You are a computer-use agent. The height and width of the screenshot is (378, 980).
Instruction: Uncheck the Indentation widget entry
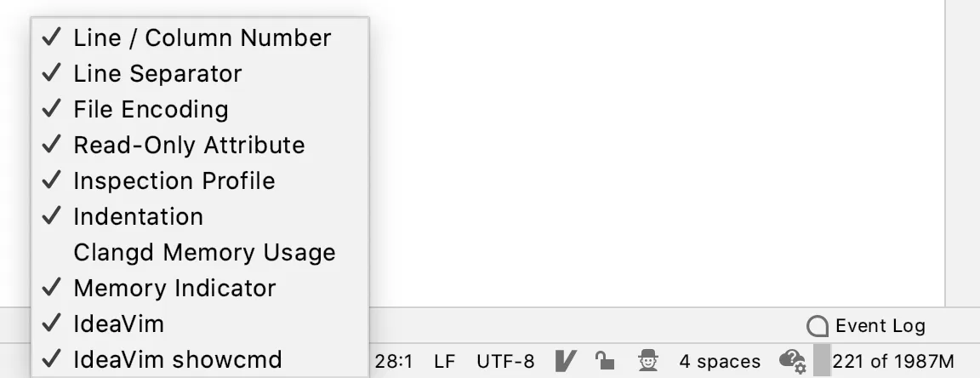pyautogui.click(x=138, y=217)
